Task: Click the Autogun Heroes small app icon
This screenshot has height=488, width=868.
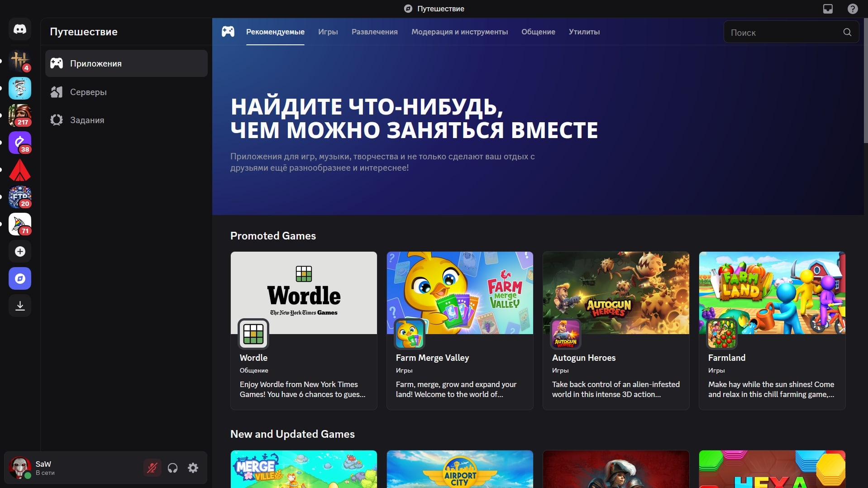Action: (566, 334)
